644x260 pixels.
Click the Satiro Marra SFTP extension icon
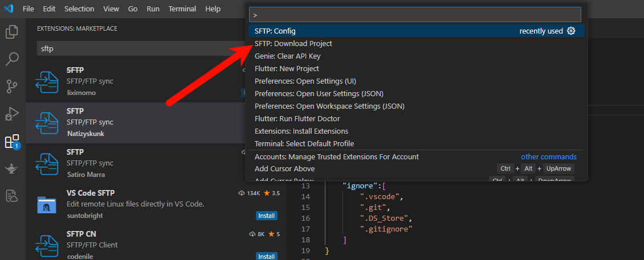pos(46,164)
